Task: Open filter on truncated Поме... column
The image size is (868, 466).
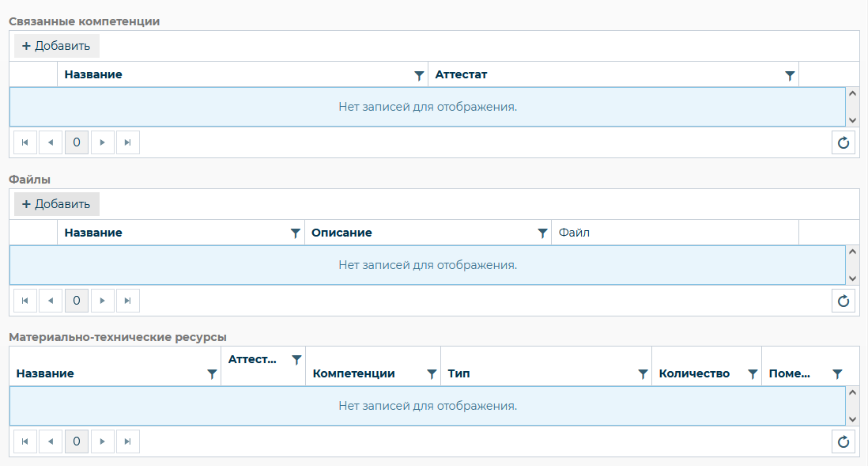Action: pyautogui.click(x=837, y=374)
